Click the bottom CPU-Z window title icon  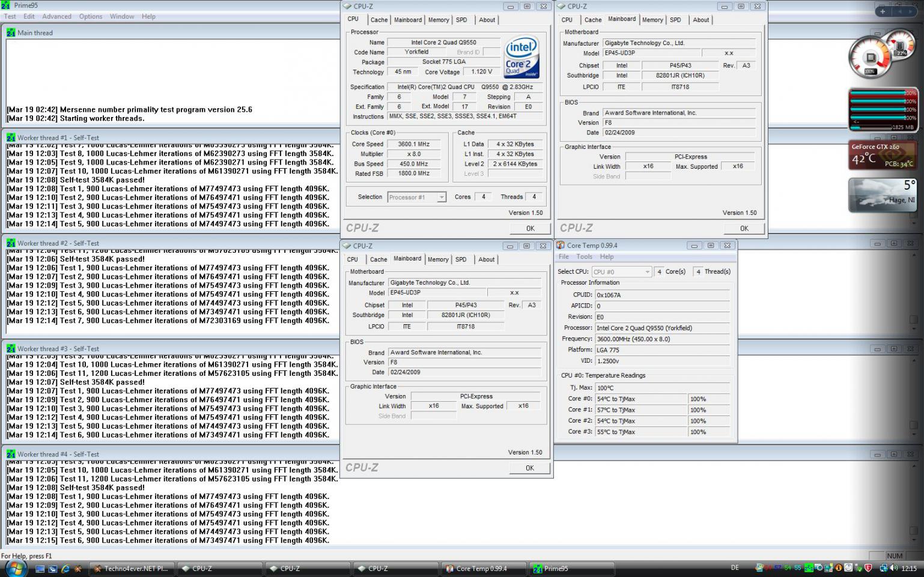(x=347, y=246)
